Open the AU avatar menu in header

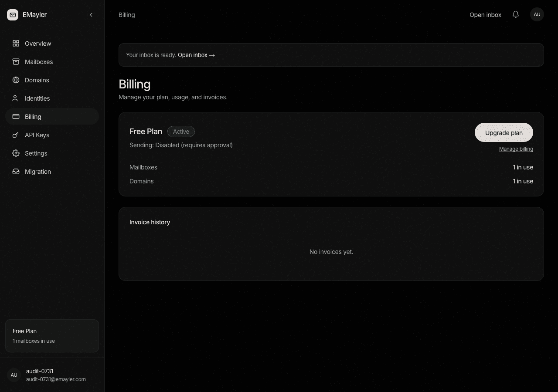537,15
